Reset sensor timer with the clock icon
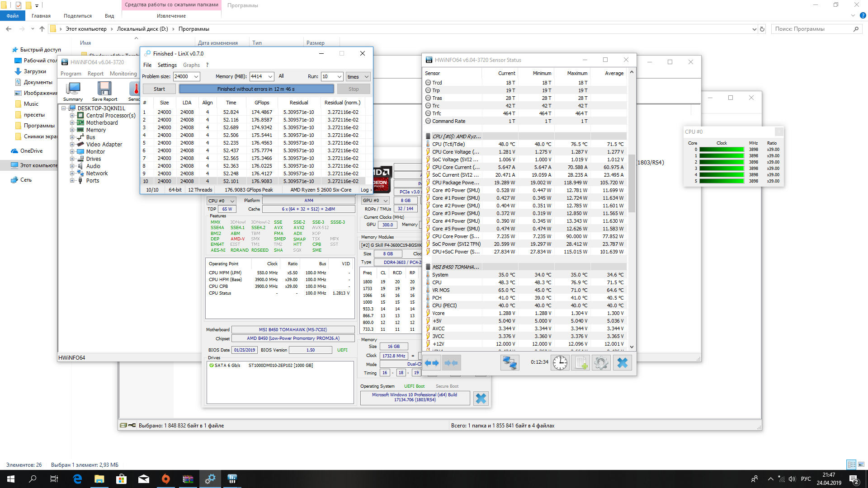 560,363
